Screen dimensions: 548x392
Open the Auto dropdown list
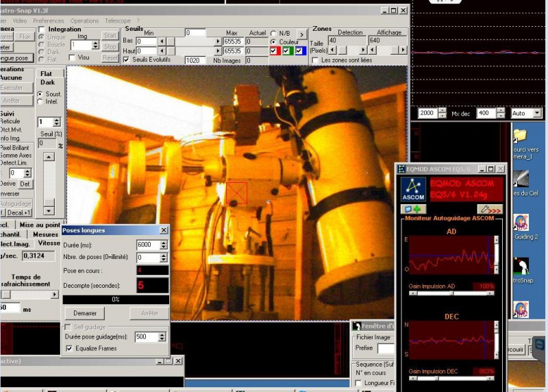click(536, 113)
